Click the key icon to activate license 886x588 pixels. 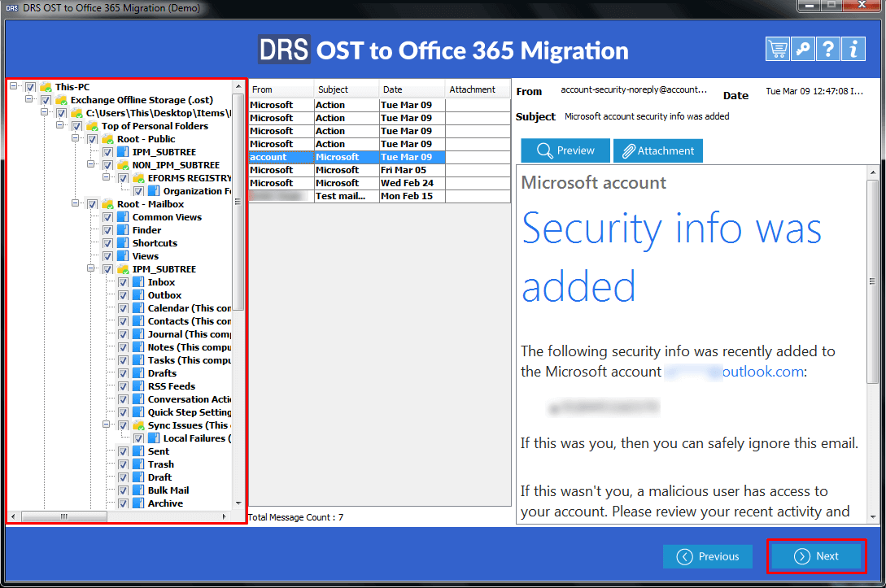[x=802, y=49]
